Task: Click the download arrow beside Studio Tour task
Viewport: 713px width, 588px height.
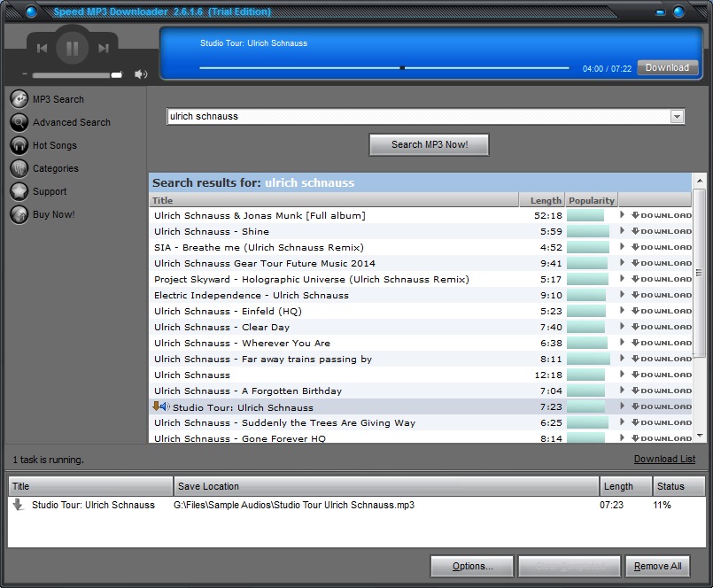Action: pos(19,505)
